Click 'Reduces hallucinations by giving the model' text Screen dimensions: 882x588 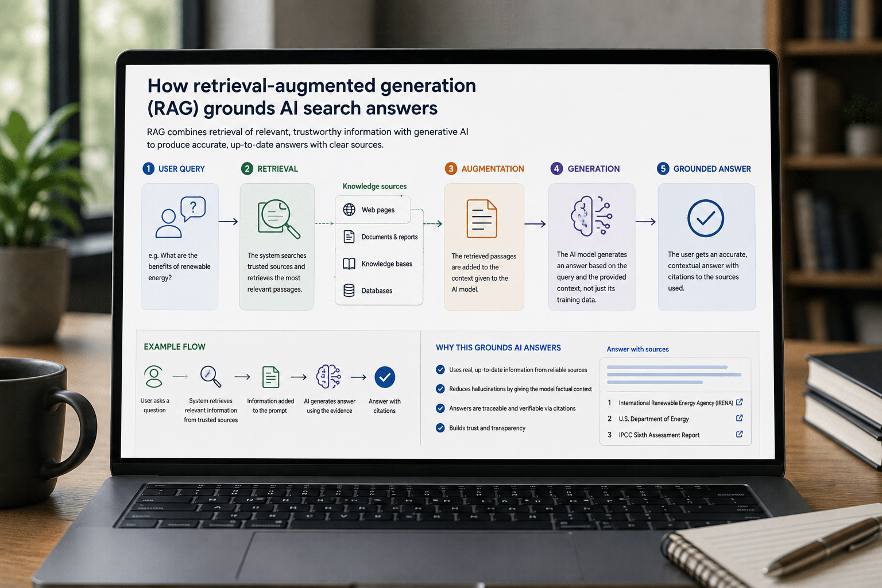click(520, 389)
